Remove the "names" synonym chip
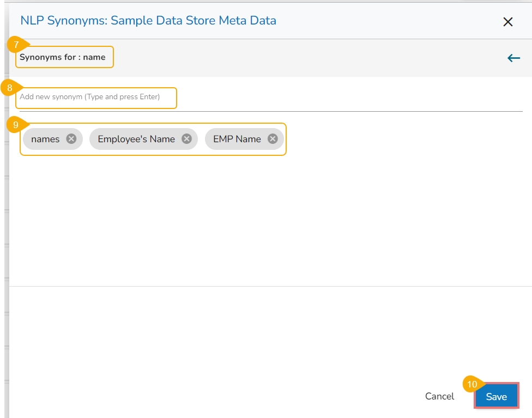 click(x=71, y=139)
